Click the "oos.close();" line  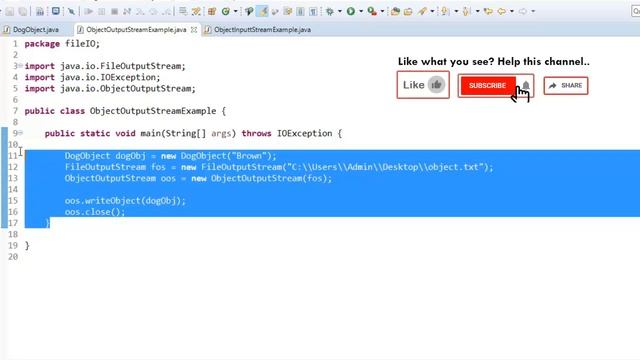[x=95, y=212]
